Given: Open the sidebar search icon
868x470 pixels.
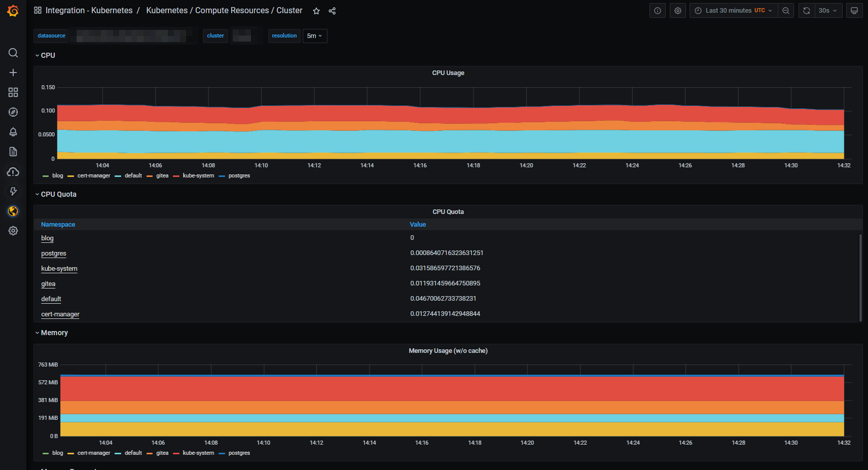Looking at the screenshot, I should click(13, 53).
